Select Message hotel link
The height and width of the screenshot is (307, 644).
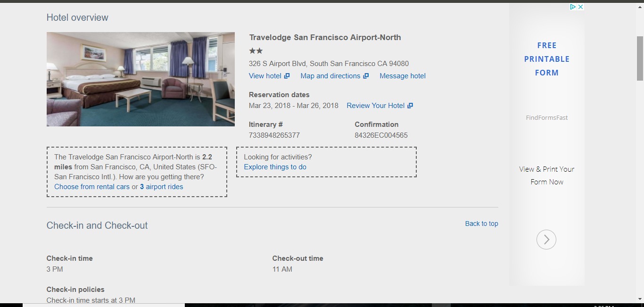tap(403, 76)
